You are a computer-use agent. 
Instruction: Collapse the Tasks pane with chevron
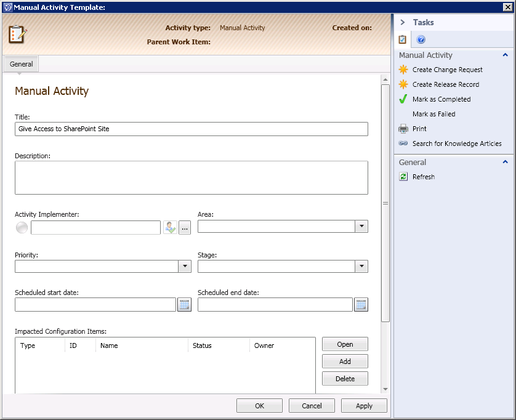[403, 22]
